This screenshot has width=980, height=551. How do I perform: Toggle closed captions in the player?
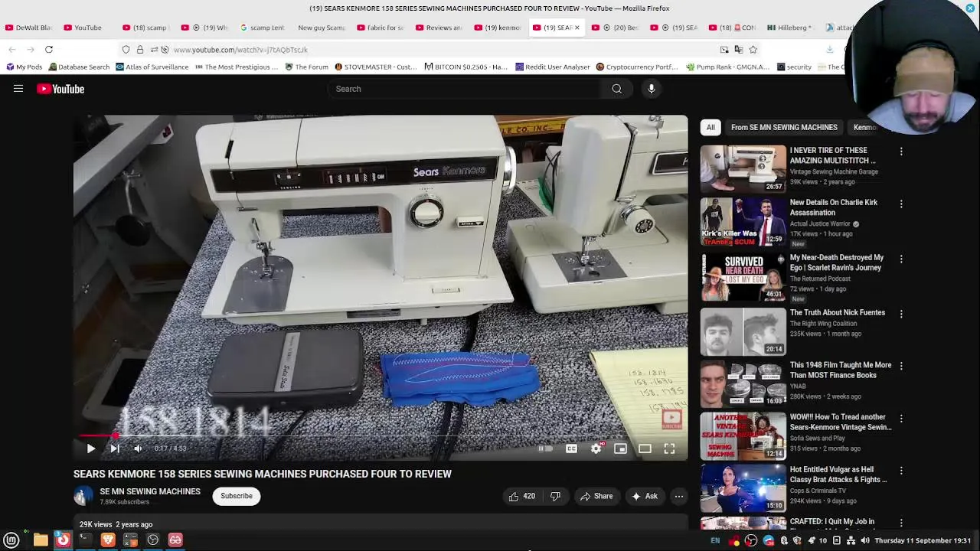tap(571, 448)
